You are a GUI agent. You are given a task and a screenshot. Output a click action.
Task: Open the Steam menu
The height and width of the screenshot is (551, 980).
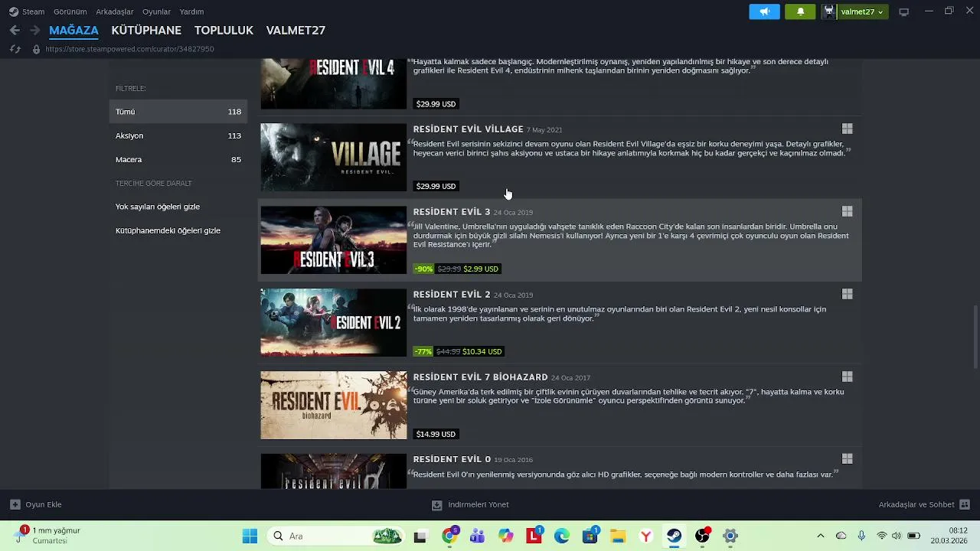click(x=33, y=11)
